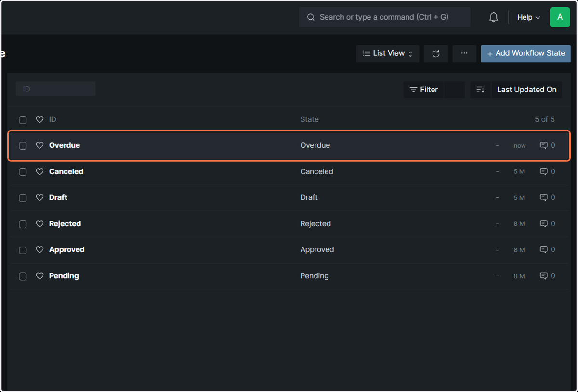Image resolution: width=578 pixels, height=392 pixels.
Task: Tick the select-all checkbox in header
Action: coord(23,120)
